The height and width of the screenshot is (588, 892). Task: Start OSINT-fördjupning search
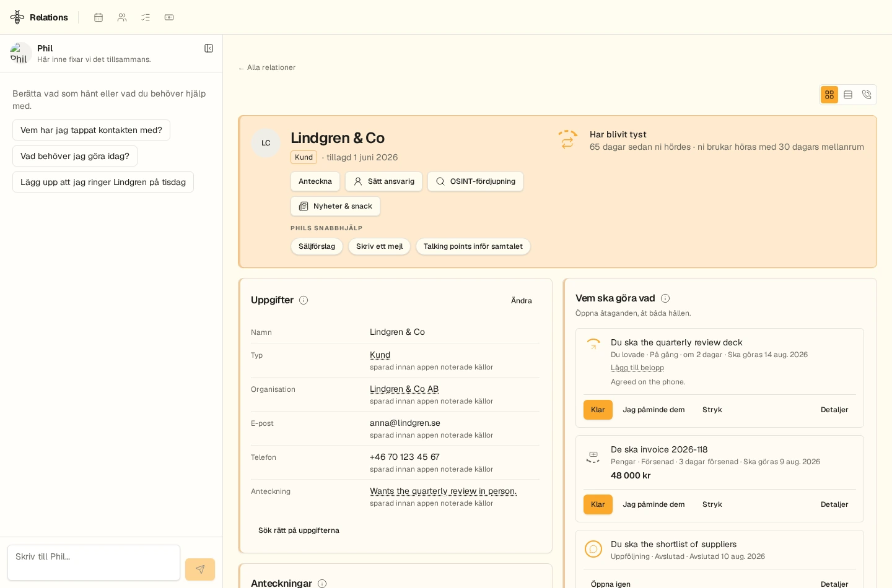click(475, 181)
